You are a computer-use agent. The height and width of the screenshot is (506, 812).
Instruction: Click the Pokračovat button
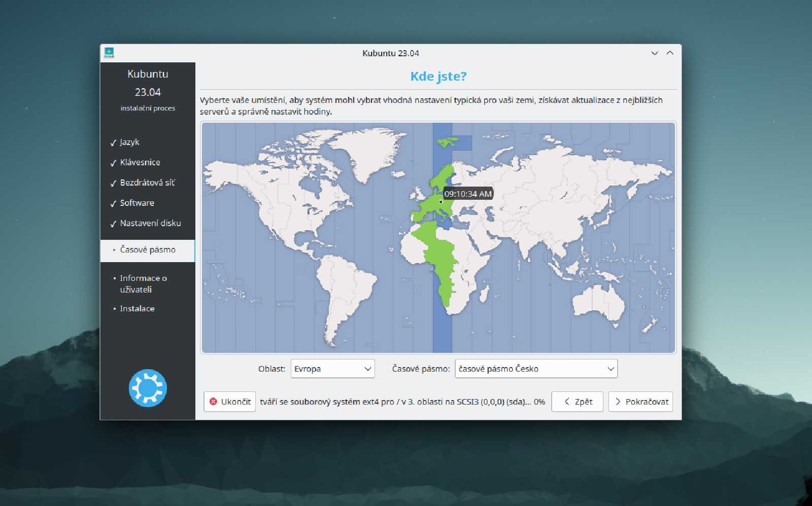pyautogui.click(x=640, y=402)
